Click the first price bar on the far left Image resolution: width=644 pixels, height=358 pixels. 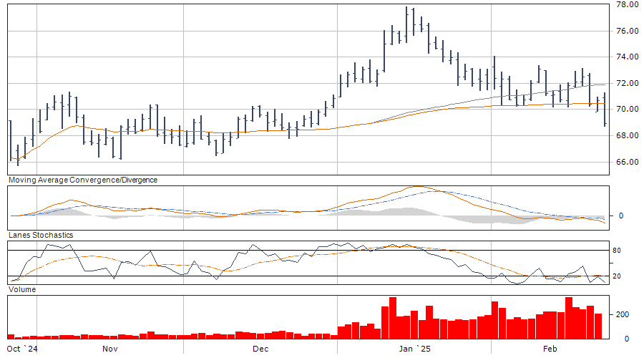point(10,140)
